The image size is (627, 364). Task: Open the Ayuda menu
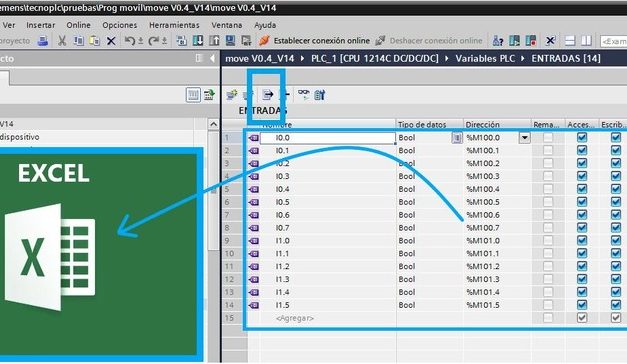tap(265, 25)
